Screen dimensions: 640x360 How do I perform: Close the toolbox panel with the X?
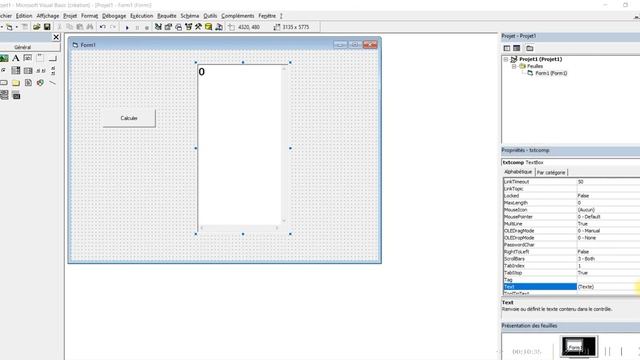tap(56, 37)
